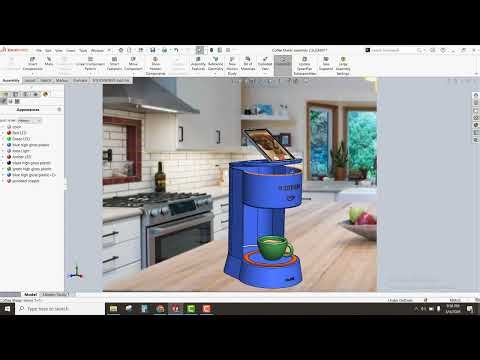Switch to the Evaluate ribbon tab
The width and height of the screenshot is (480, 360).
80,81
